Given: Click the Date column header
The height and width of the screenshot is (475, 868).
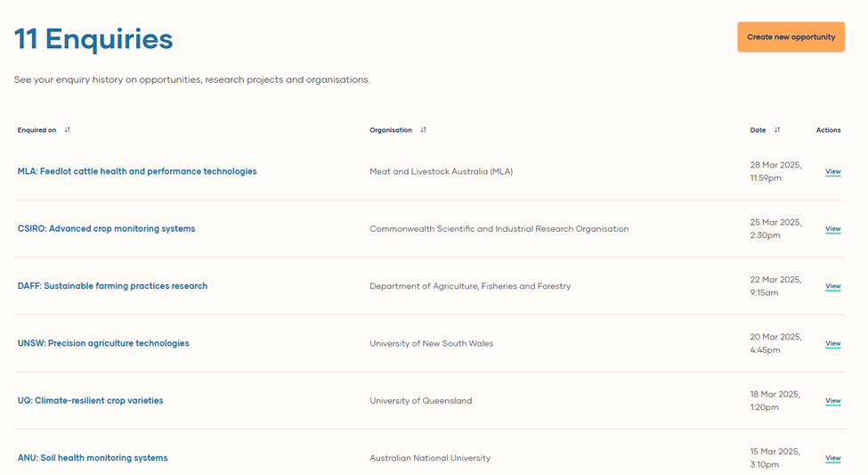Looking at the screenshot, I should coord(758,130).
